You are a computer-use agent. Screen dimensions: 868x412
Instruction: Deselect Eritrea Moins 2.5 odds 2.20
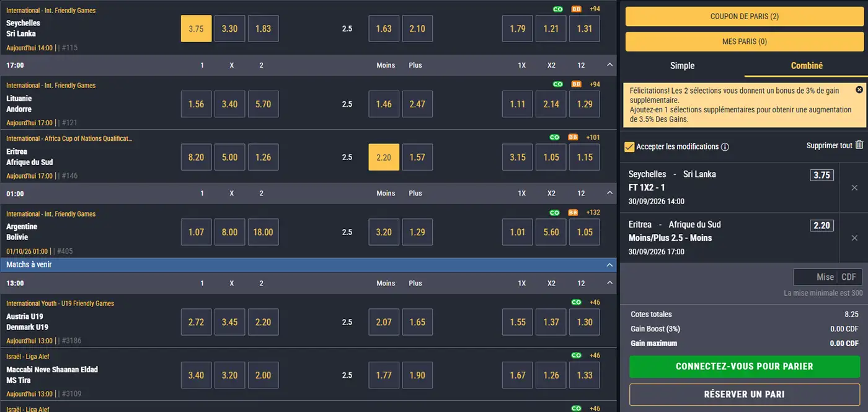tap(384, 157)
